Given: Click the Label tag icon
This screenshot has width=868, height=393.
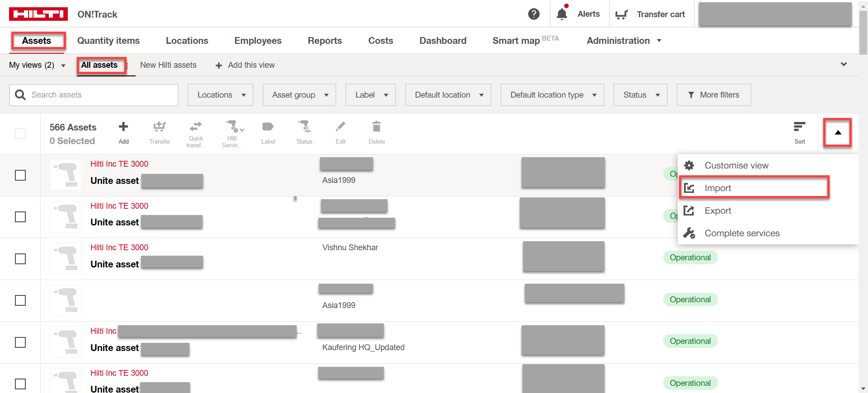Looking at the screenshot, I should [x=268, y=127].
